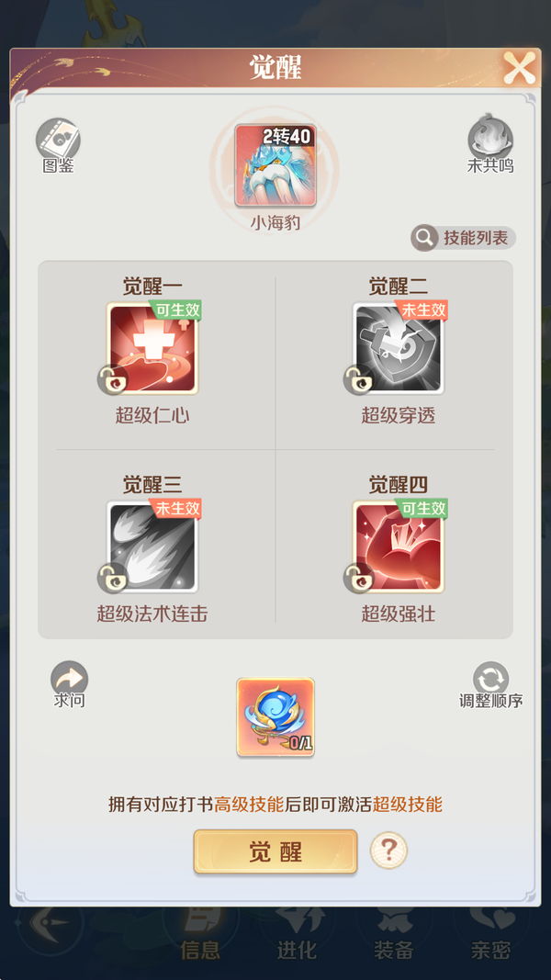Close the 觉醒 panel with X
The image size is (551, 980).
click(x=520, y=67)
